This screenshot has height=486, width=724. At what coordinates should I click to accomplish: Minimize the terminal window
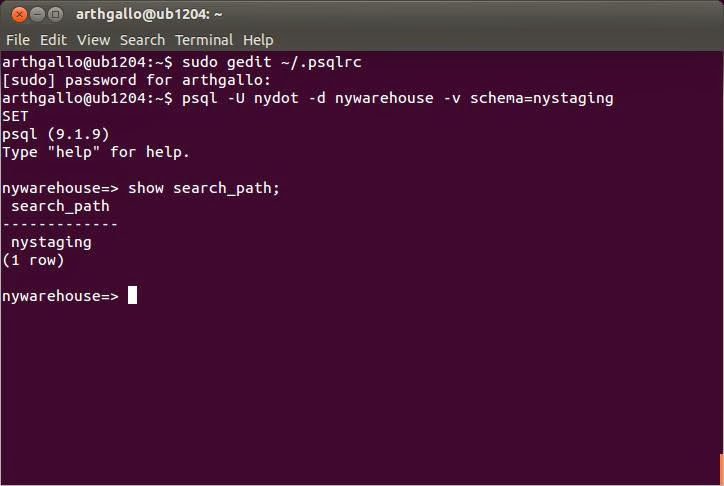pos(35,14)
